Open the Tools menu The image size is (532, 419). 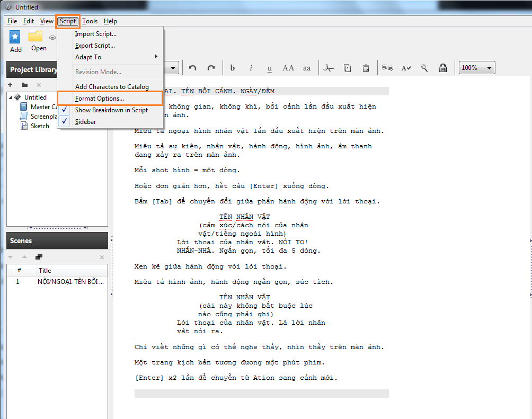[90, 21]
